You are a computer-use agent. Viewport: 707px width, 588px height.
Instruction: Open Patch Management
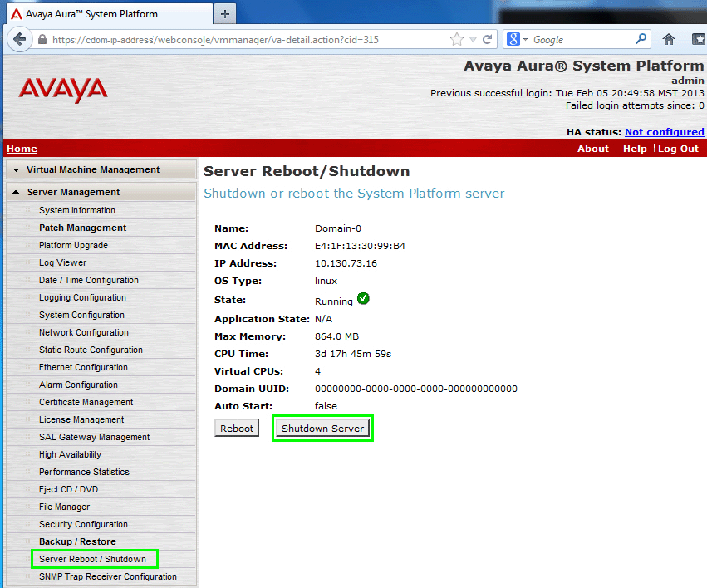[82, 228]
